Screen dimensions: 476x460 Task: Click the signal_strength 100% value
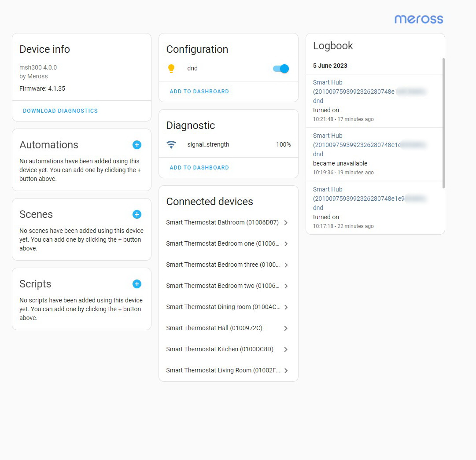tap(283, 144)
